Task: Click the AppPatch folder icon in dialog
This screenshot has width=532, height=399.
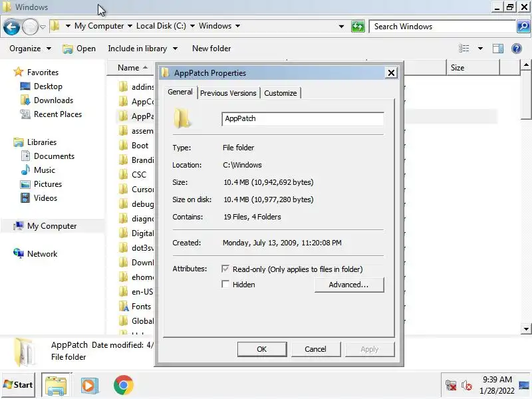Action: 182,118
